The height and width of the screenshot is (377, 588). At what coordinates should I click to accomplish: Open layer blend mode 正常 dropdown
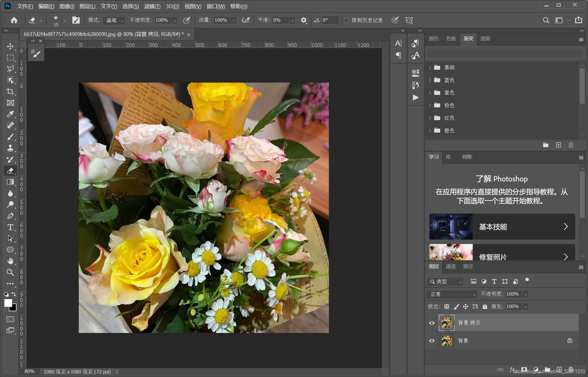point(452,294)
